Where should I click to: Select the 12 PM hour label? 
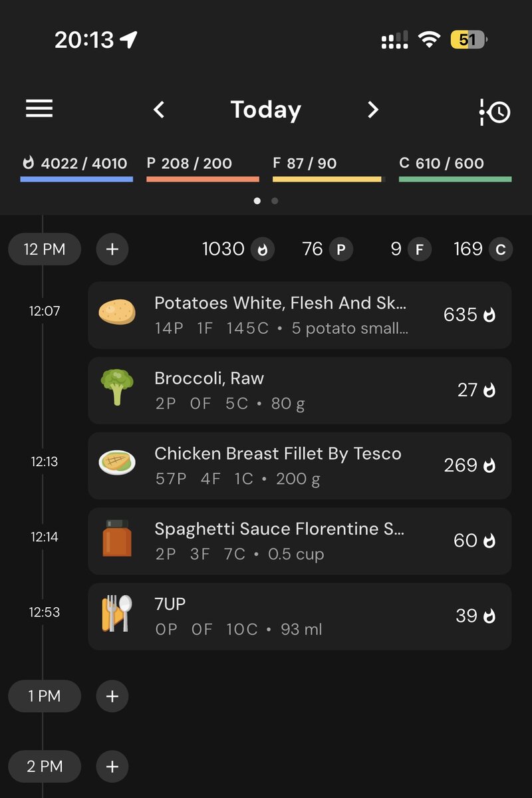tap(45, 249)
